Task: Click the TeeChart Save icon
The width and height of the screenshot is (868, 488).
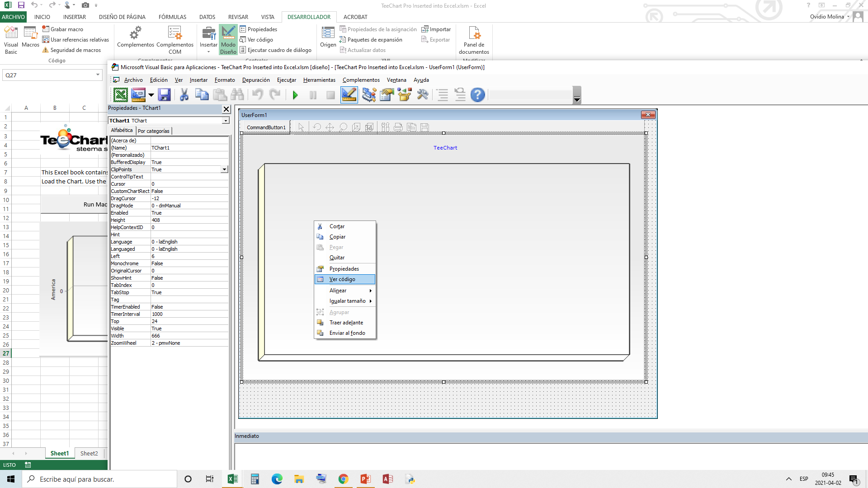Action: click(425, 127)
